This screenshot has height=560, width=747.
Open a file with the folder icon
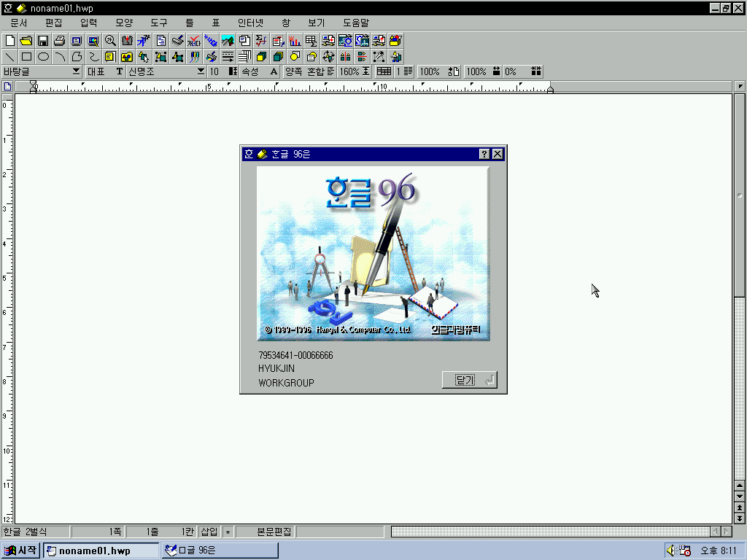tap(26, 41)
